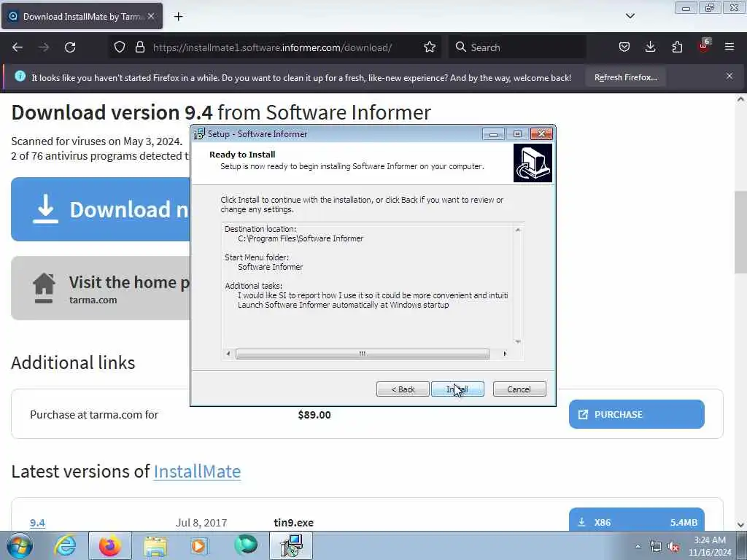
Task: Launch Internet Explorer from the taskbar
Action: point(65,545)
